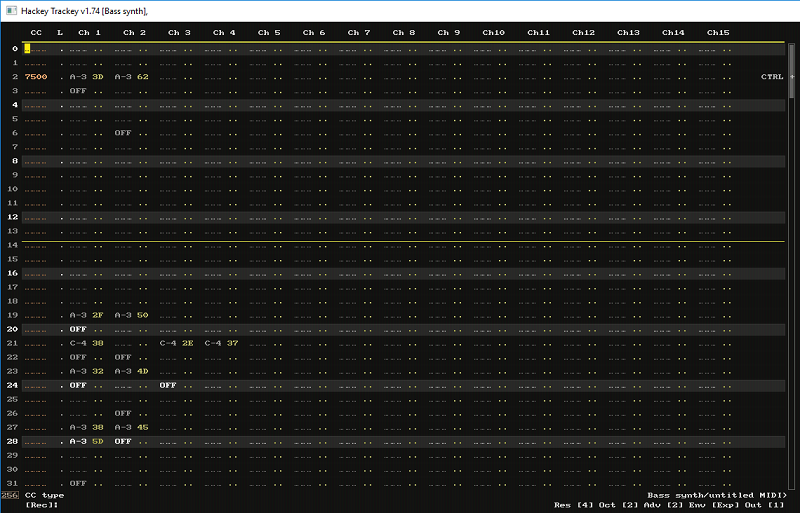The width and height of the screenshot is (800, 513).
Task: Click the CC type status label
Action: [x=44, y=495]
